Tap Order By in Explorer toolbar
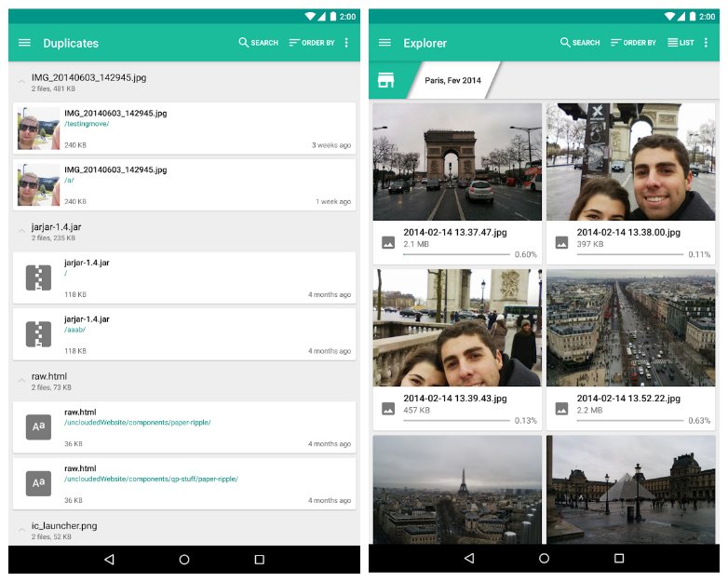 coord(633,43)
